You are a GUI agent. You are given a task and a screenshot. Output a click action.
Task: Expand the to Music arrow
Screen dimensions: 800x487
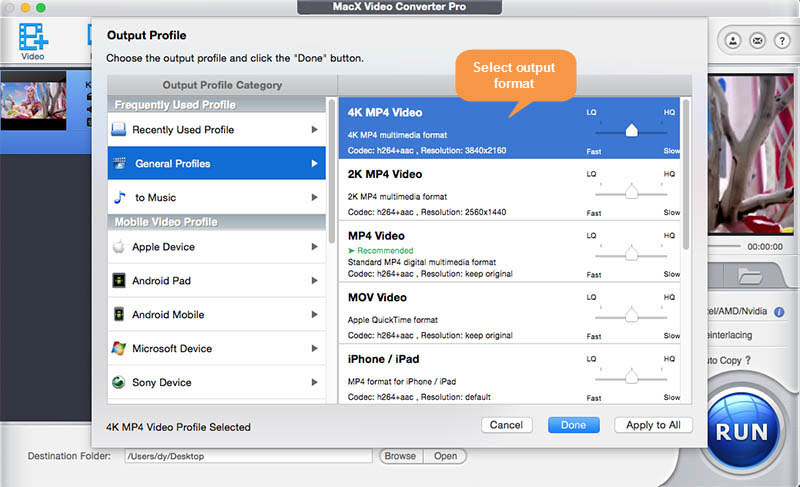[x=315, y=197]
